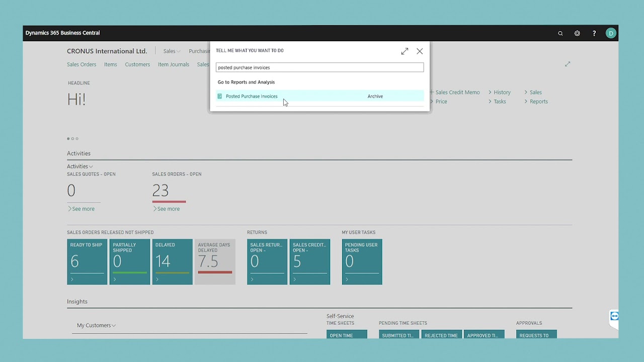
Task: Open the Sales Return Orders - Open tile
Action: click(267, 262)
